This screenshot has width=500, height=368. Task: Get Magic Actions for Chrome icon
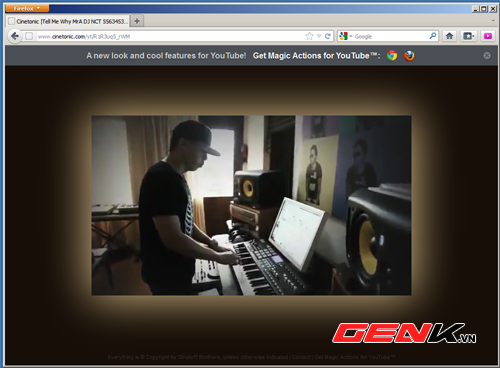click(x=392, y=56)
